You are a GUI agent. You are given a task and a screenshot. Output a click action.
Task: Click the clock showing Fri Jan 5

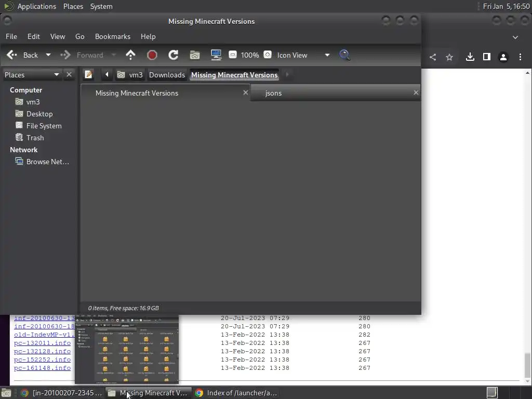click(x=506, y=6)
